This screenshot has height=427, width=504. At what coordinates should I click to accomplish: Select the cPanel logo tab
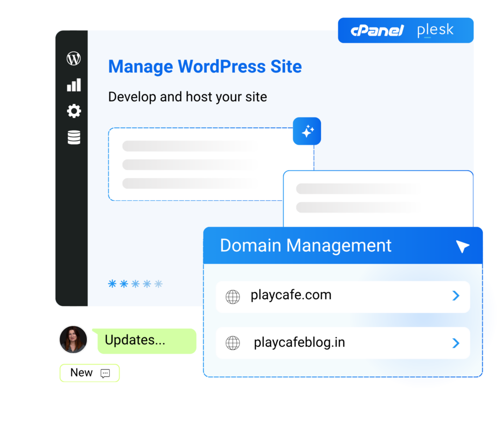click(x=376, y=30)
